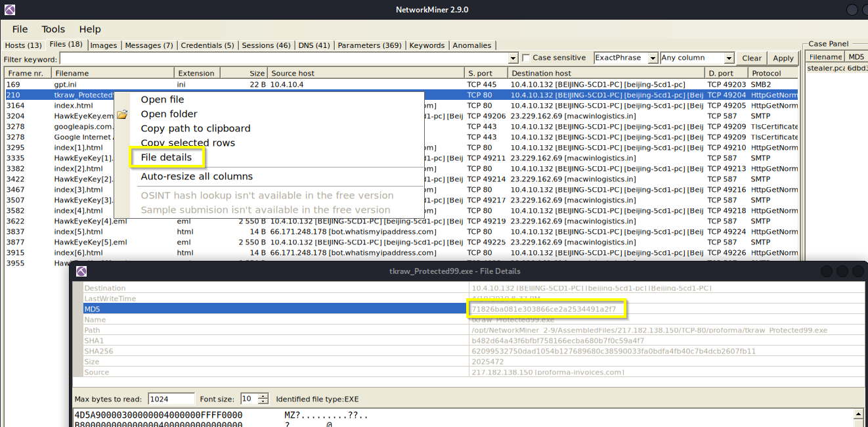Screen dimensions: 868x427
Task: Open the Tools menu
Action: [x=53, y=29]
